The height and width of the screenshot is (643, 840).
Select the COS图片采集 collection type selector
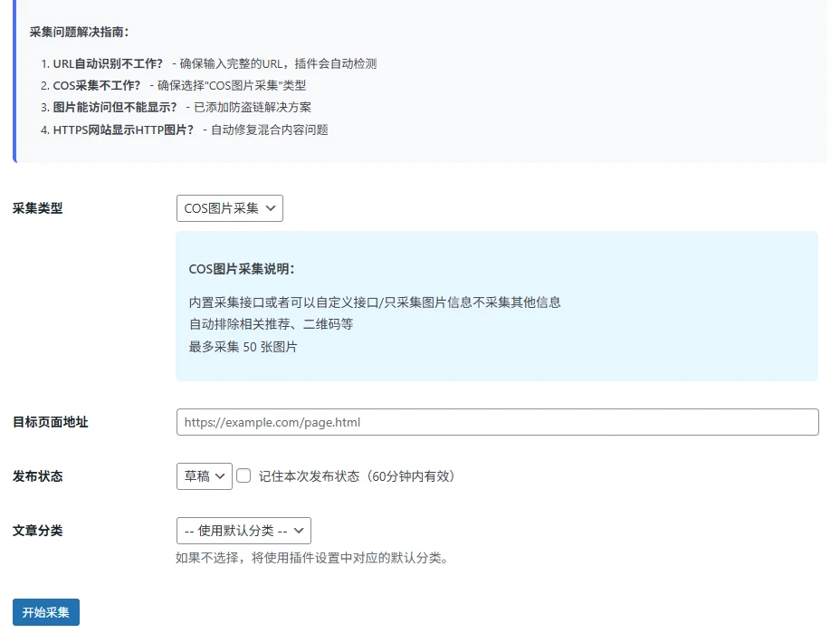[x=229, y=207]
